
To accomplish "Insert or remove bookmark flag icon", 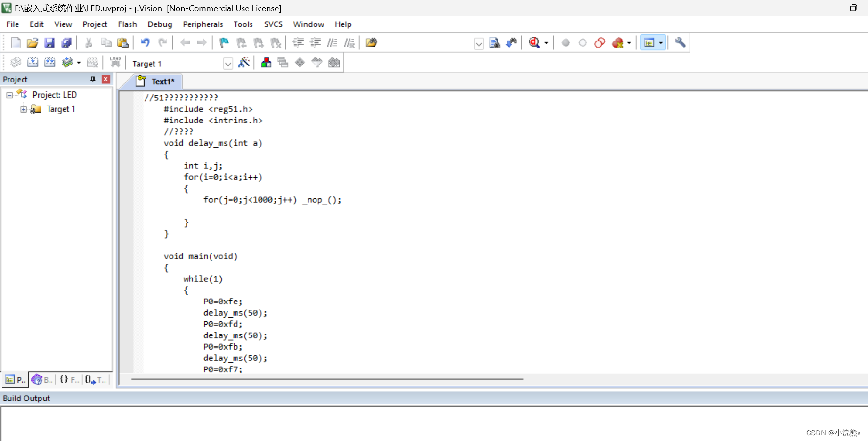I will point(224,43).
